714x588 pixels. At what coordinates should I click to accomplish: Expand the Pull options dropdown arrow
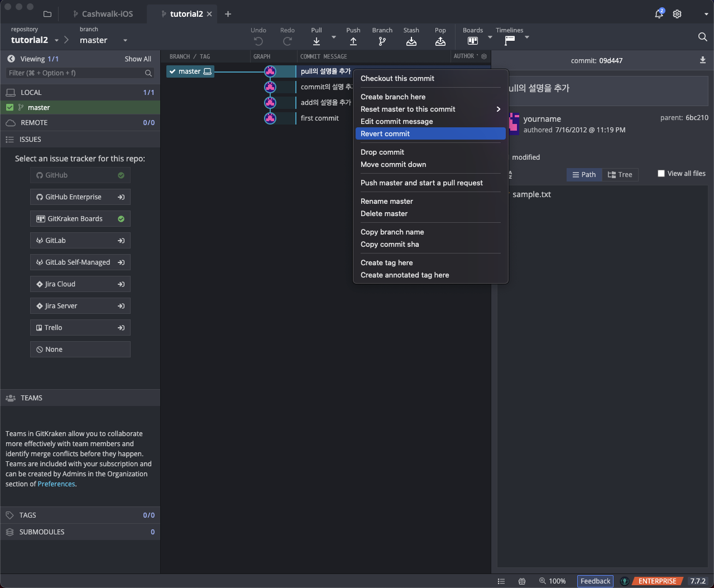click(x=334, y=37)
